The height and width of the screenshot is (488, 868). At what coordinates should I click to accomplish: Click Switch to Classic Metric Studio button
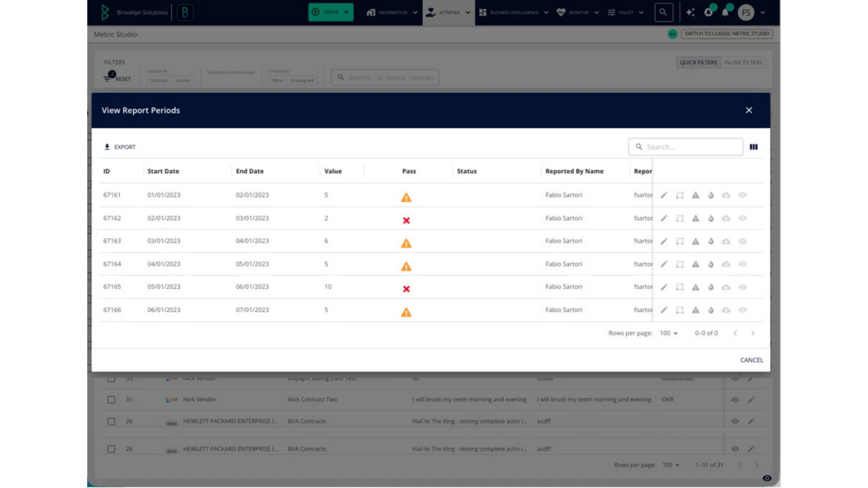727,34
